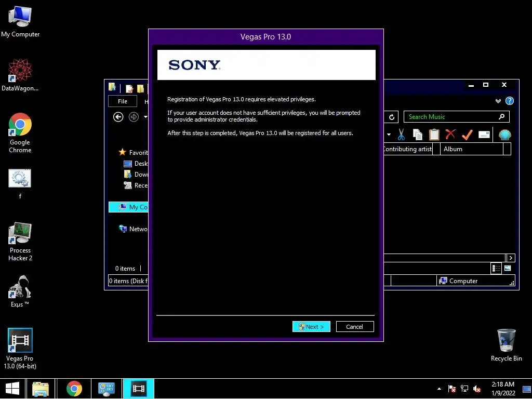Click the muted volume tray icon

(x=477, y=389)
